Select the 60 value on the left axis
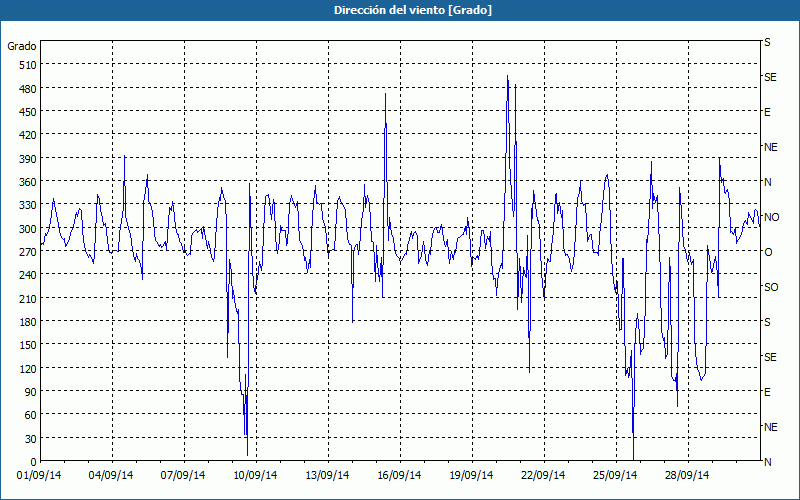 (x=31, y=415)
